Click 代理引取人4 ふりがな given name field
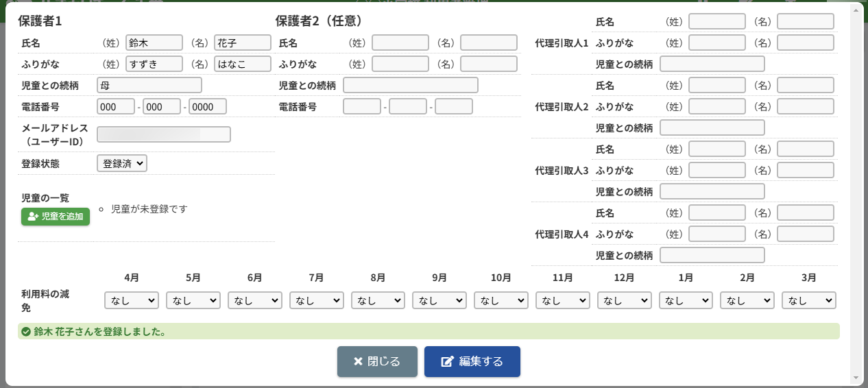 pyautogui.click(x=805, y=234)
